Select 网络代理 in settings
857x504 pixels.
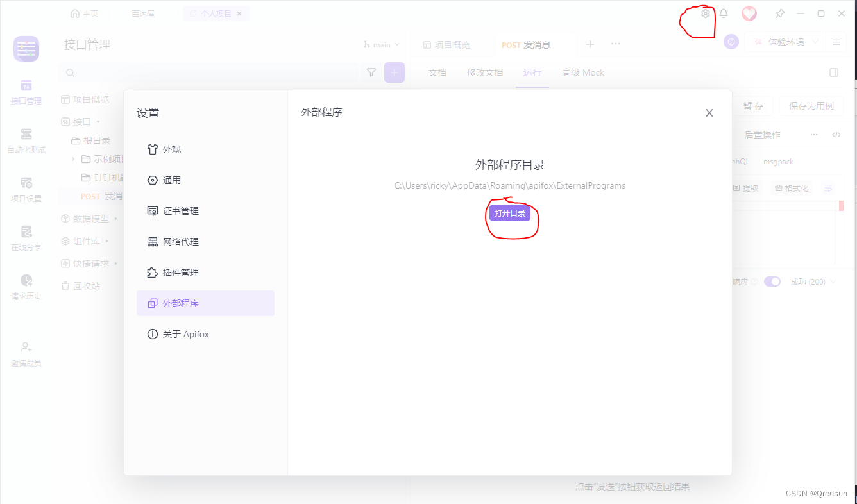(205, 242)
